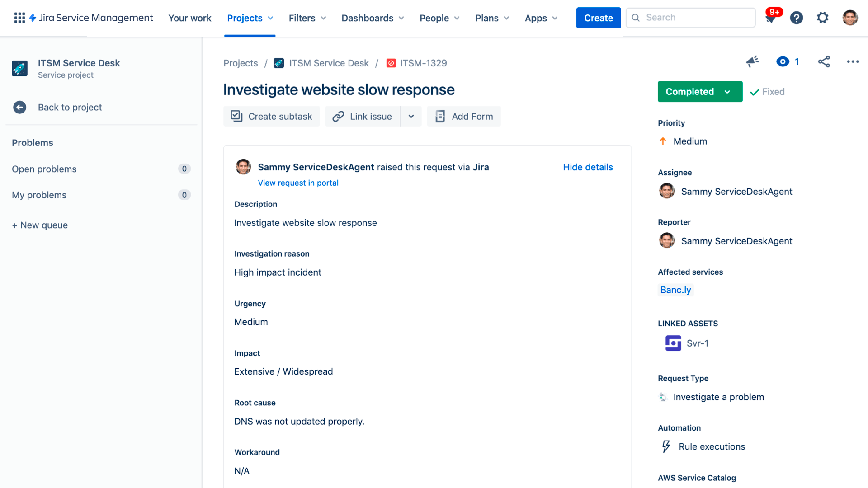Click the Add Form icon
868x488 pixels.
click(x=440, y=116)
